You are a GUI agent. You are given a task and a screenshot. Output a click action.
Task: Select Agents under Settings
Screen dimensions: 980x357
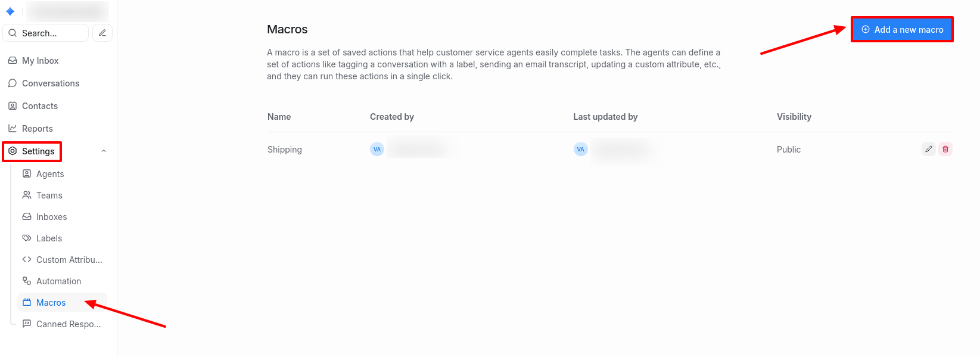tap(49, 174)
